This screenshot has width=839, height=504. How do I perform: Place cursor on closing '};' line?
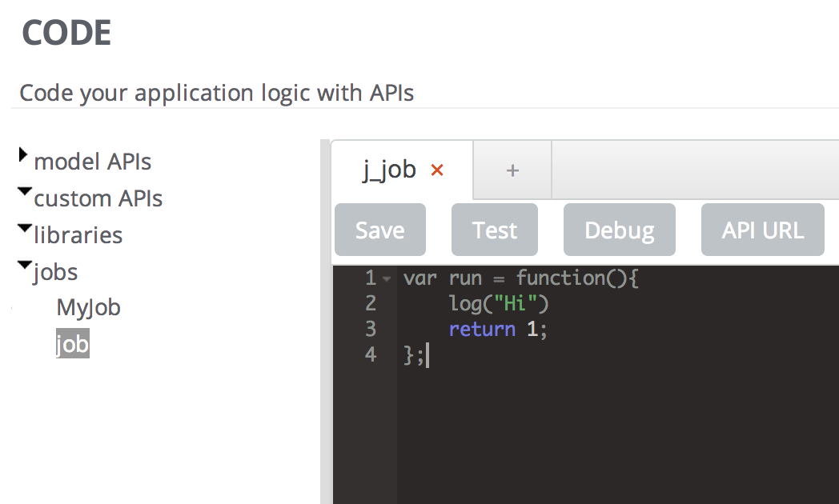click(413, 355)
